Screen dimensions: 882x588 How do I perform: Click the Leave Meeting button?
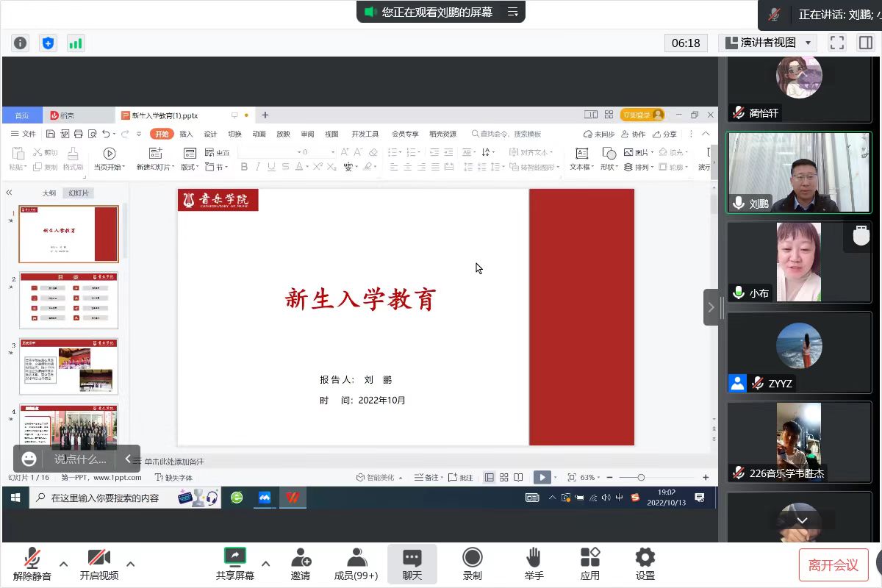(833, 564)
